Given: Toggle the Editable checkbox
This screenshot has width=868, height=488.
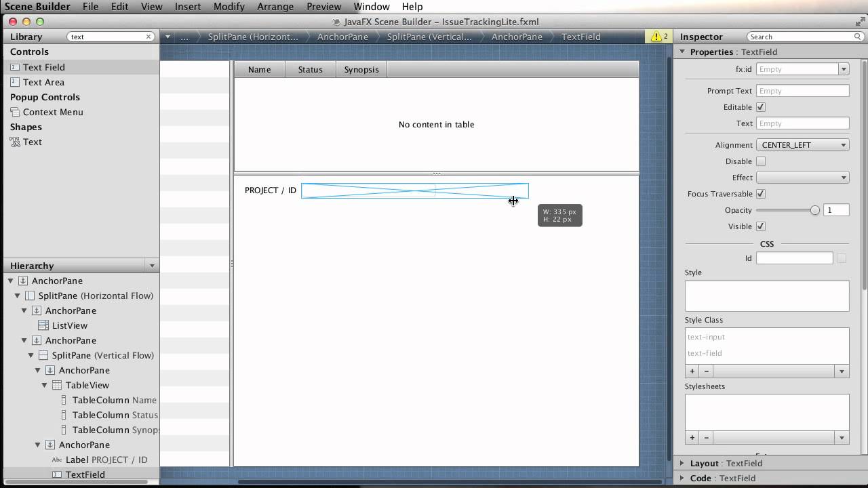Looking at the screenshot, I should (761, 107).
